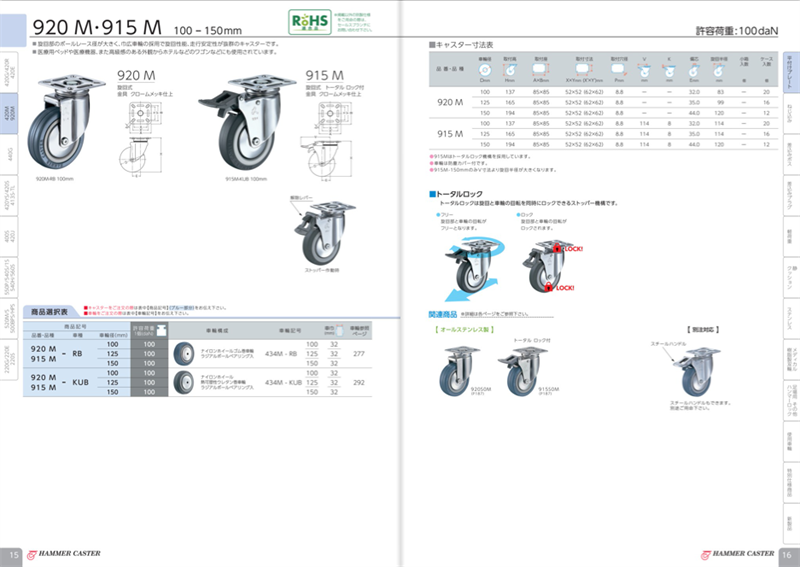This screenshot has height=567, width=800.
Task: Click the bolt pitch X×Ymm icon
Action: click(584, 69)
